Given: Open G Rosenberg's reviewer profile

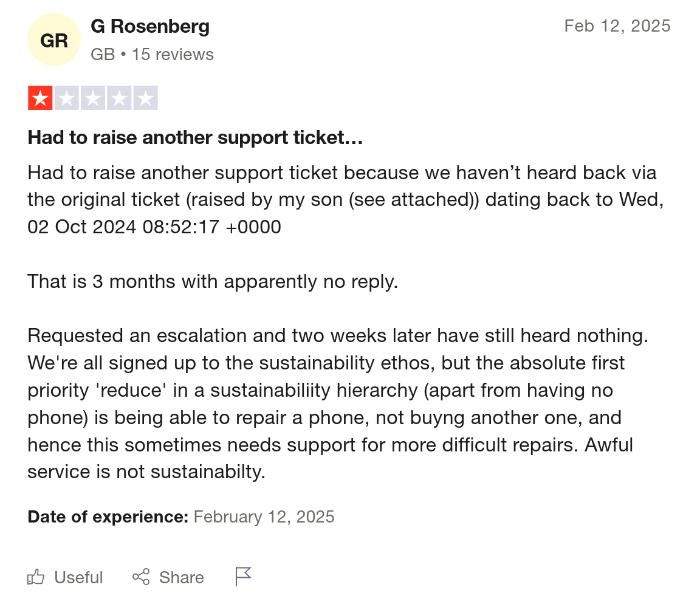Looking at the screenshot, I should tap(150, 26).
